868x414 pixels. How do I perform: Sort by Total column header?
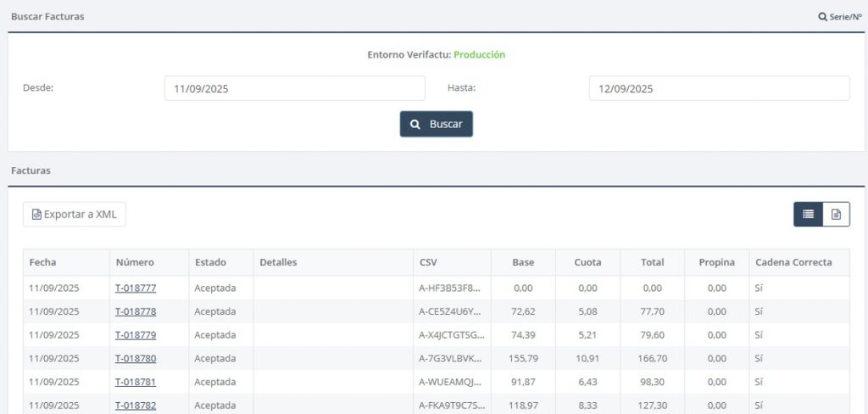pyautogui.click(x=652, y=263)
